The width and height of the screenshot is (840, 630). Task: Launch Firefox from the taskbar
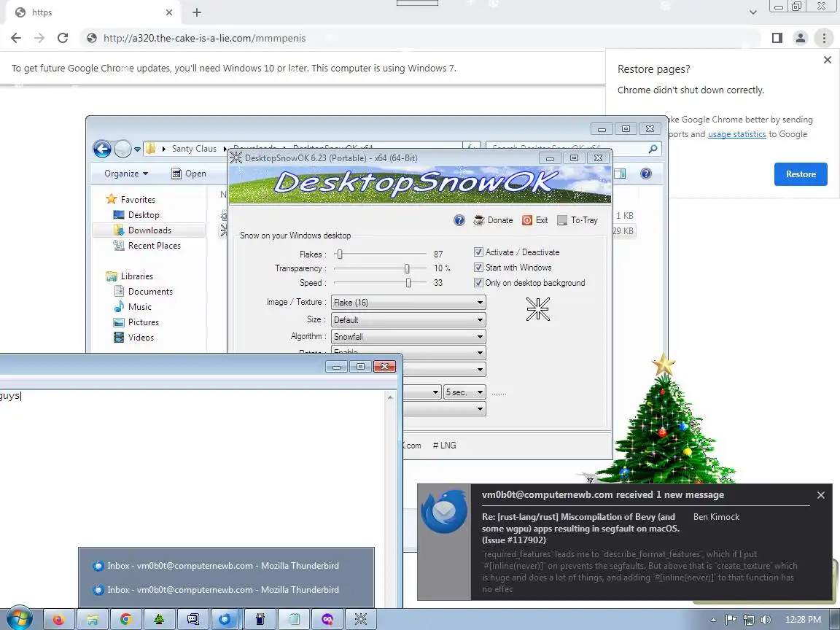(x=58, y=619)
